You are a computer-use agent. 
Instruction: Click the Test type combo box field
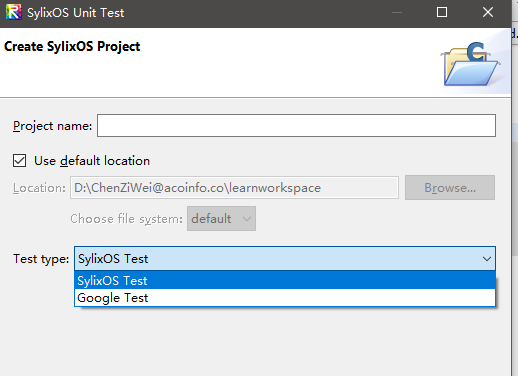(x=285, y=259)
